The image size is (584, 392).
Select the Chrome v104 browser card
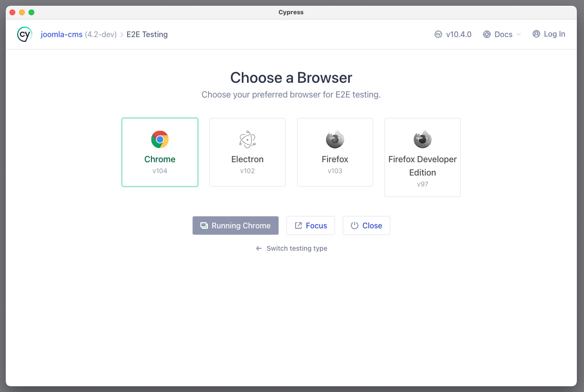(x=160, y=152)
